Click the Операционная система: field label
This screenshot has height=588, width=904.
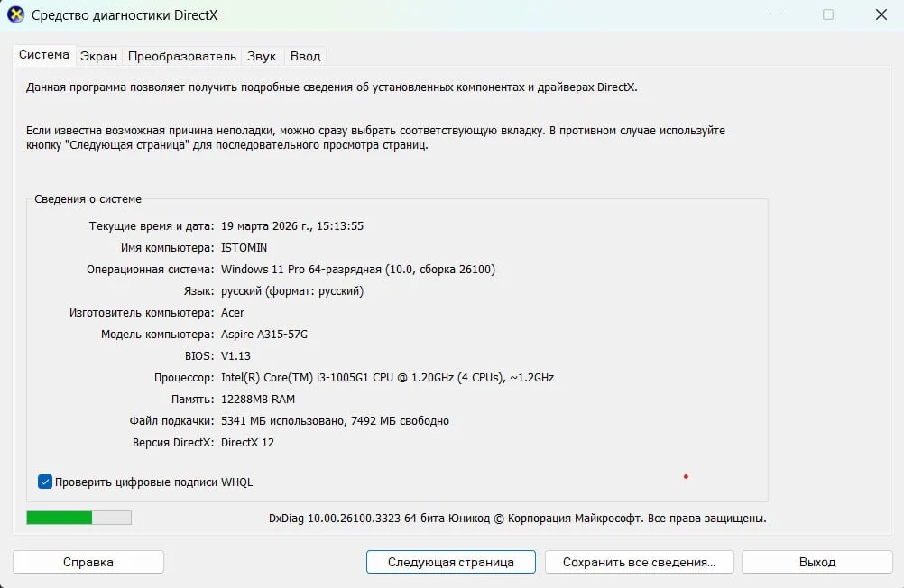[151, 270]
